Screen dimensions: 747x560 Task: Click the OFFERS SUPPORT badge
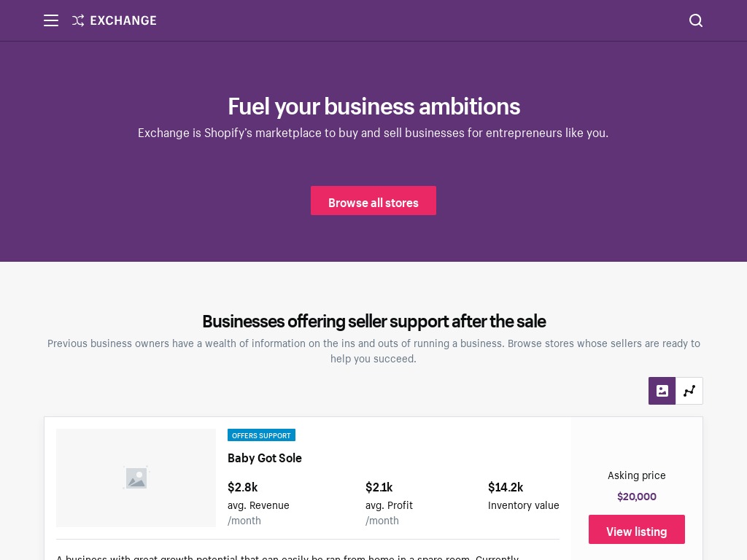point(261,435)
